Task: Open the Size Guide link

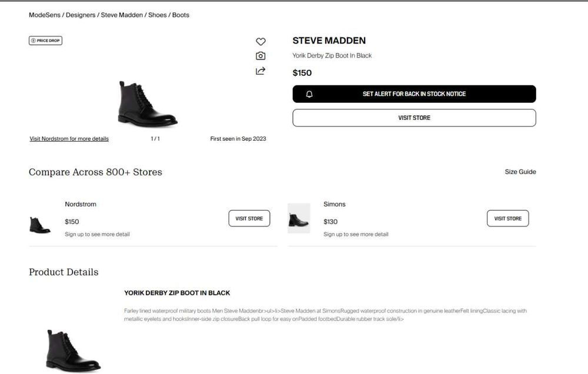Action: 520,172
